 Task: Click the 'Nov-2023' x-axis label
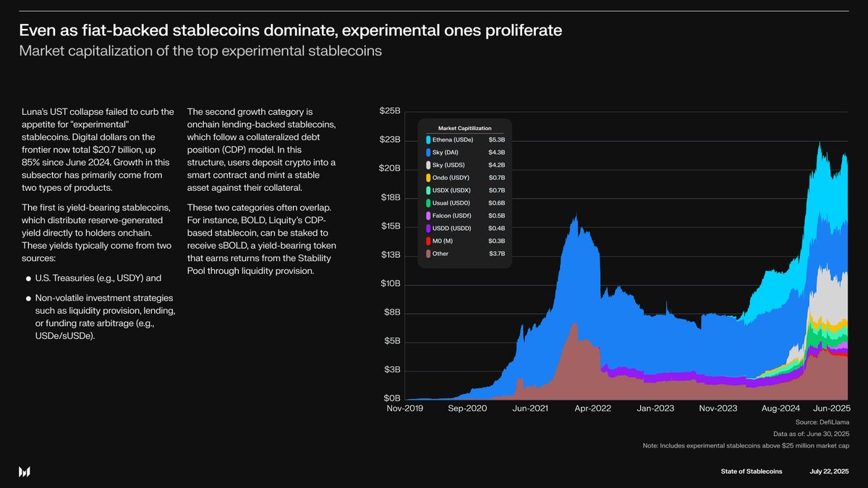718,408
